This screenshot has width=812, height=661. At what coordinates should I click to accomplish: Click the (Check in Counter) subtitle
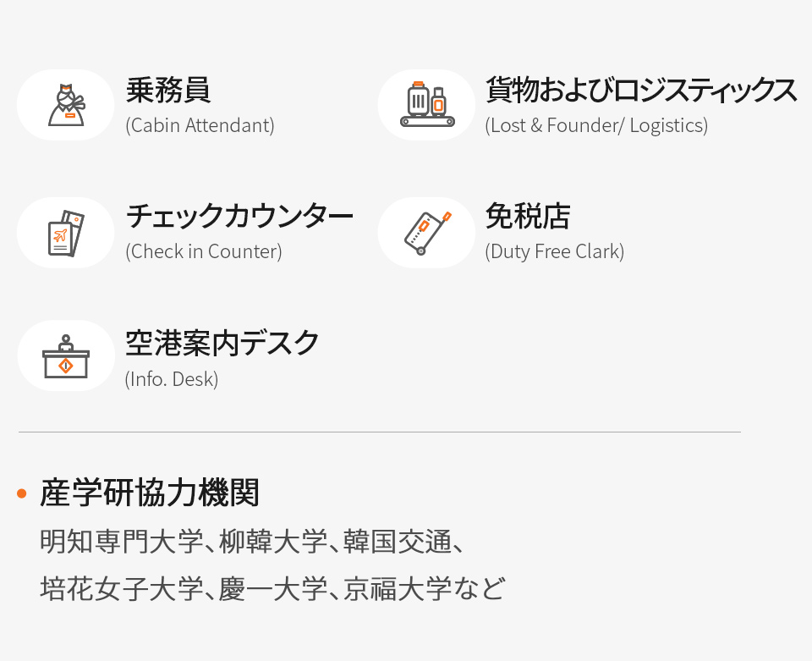point(204,251)
